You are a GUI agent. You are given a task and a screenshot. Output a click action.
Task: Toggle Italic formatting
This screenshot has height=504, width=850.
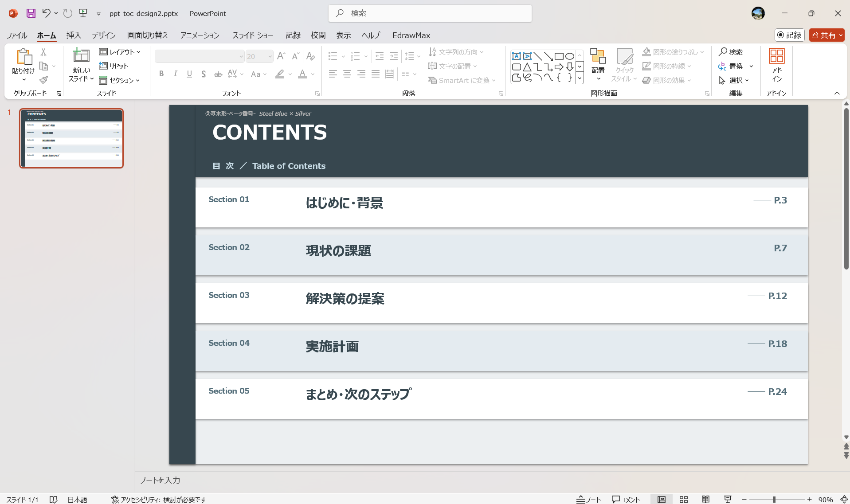point(176,74)
